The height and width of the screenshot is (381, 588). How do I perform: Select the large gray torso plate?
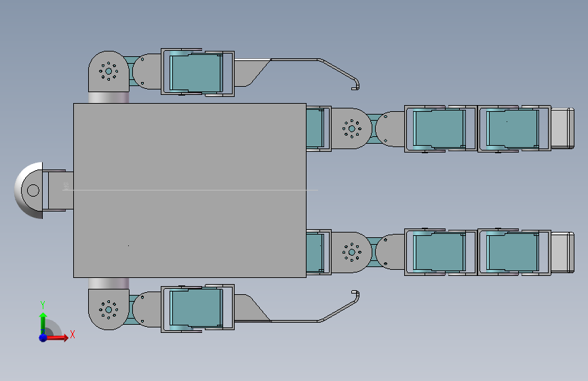pyautogui.click(x=190, y=190)
